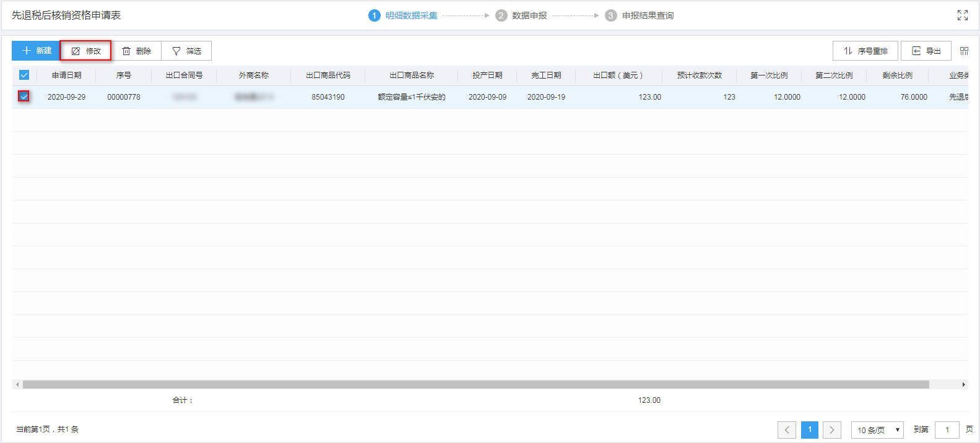
Task: Open the 筛选 (Filter) funnel button
Action: point(186,51)
